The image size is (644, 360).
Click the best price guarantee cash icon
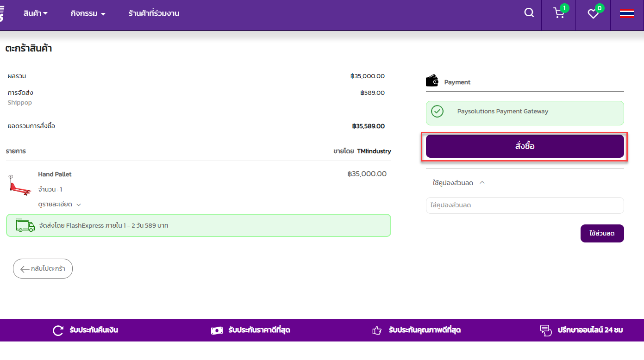(x=217, y=330)
